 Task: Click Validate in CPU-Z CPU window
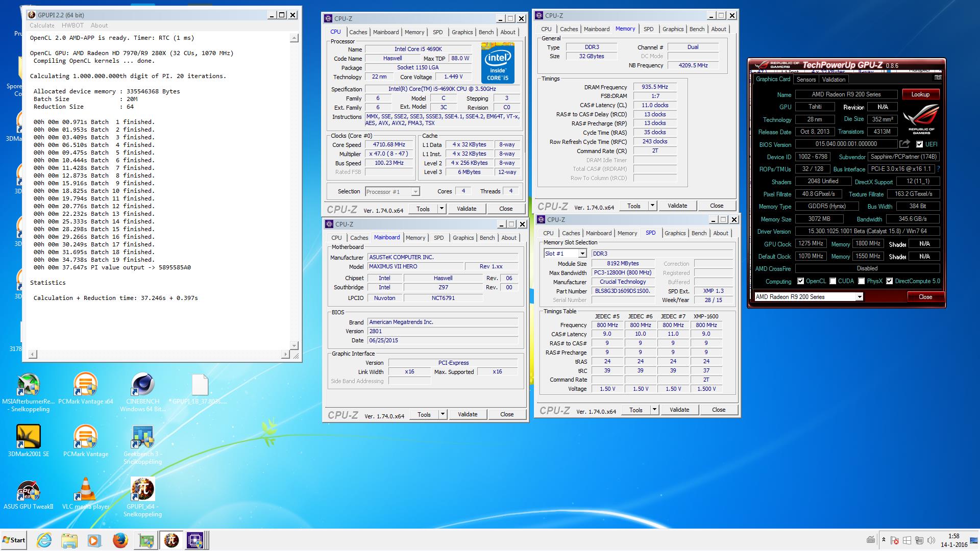coord(467,209)
